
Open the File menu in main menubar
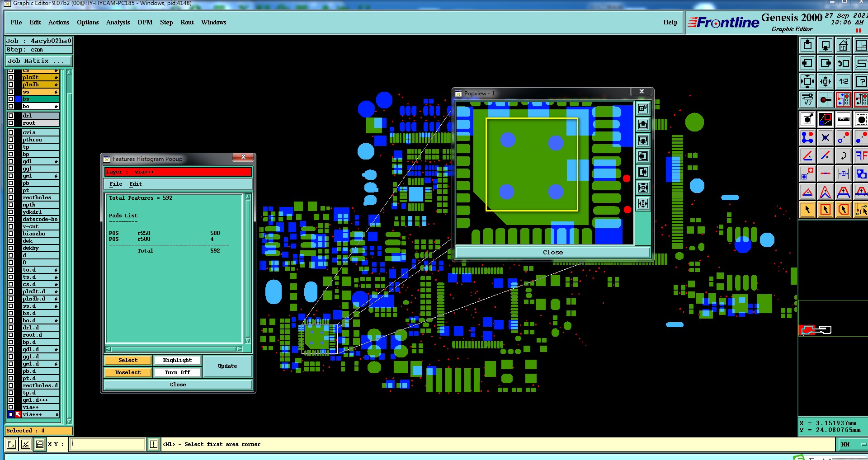pyautogui.click(x=16, y=22)
